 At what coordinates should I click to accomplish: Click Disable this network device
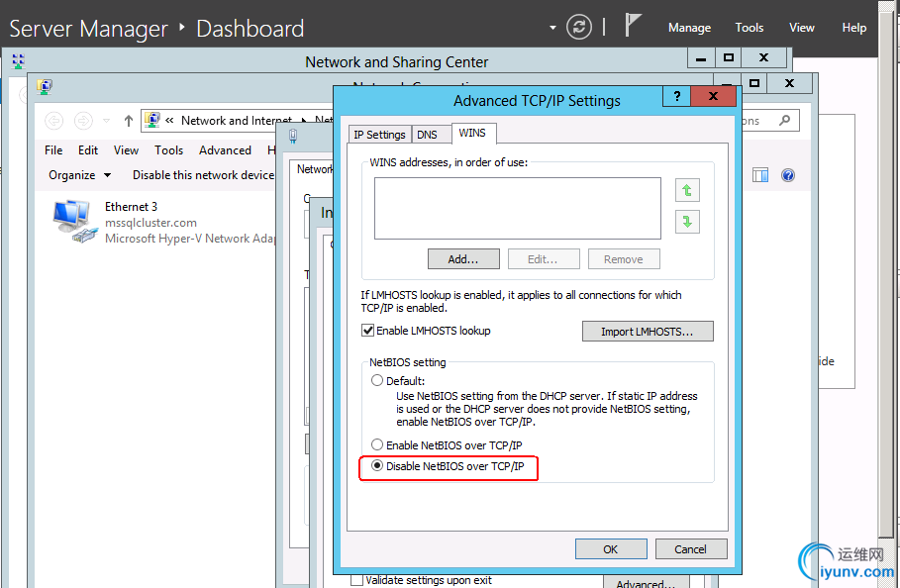203,175
